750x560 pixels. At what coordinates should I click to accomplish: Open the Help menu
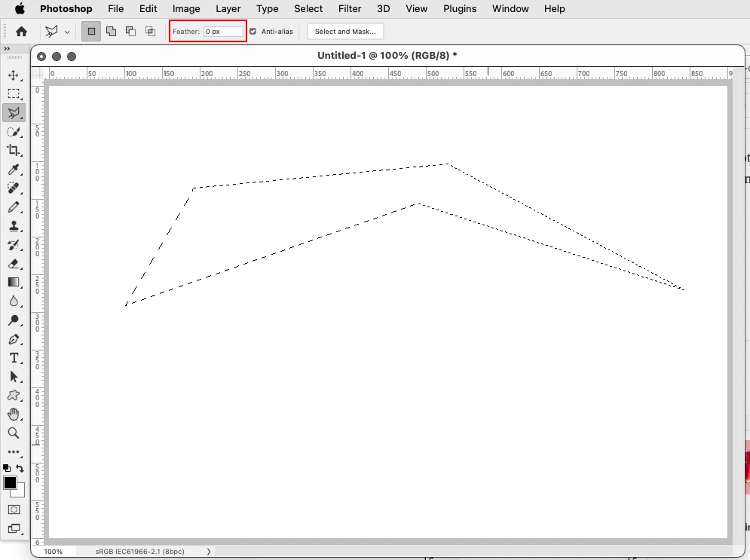[554, 8]
